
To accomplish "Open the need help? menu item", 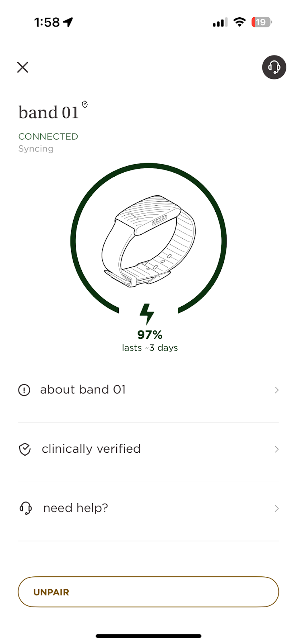I will [76, 508].
